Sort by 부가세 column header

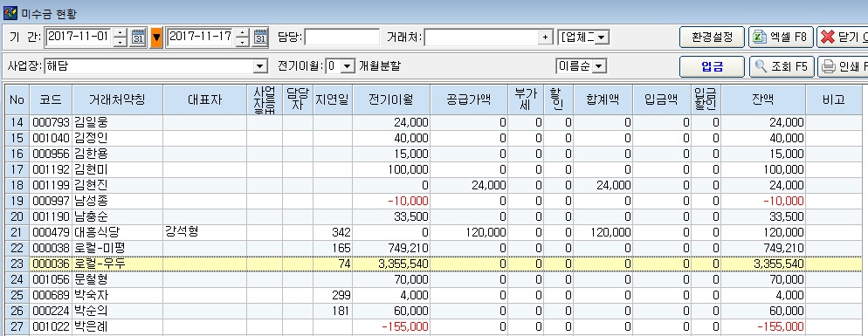click(526, 99)
